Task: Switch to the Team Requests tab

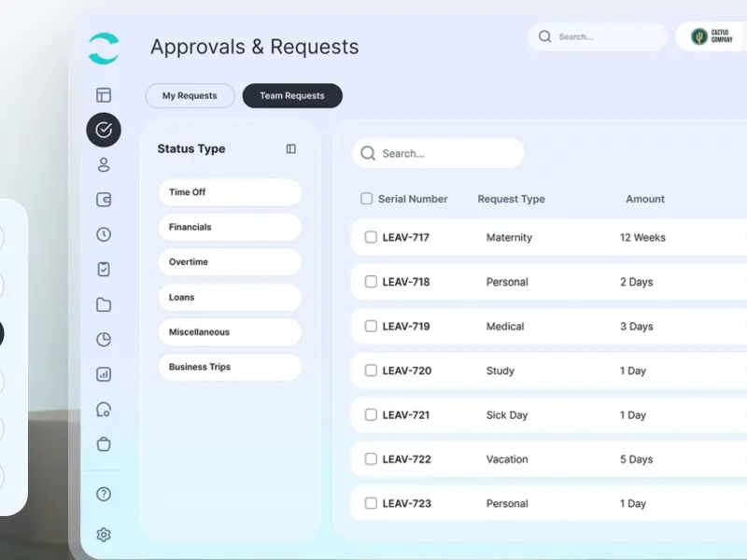Action: point(292,96)
